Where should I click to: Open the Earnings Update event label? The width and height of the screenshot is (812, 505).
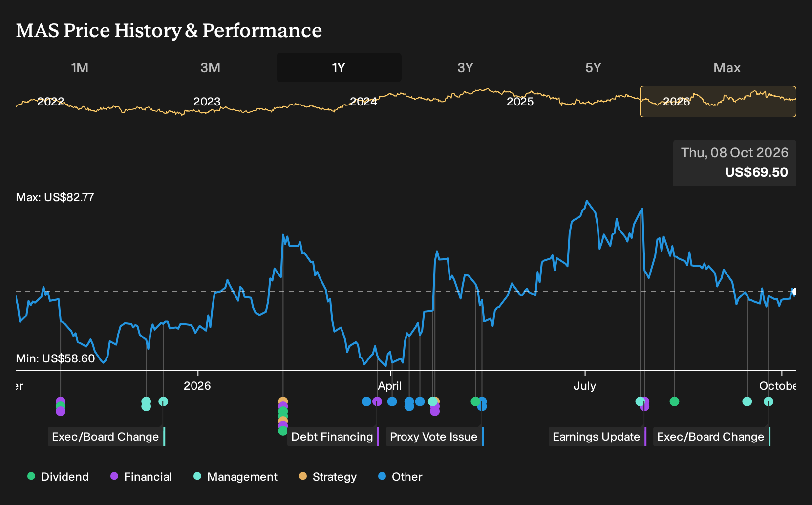[598, 437]
